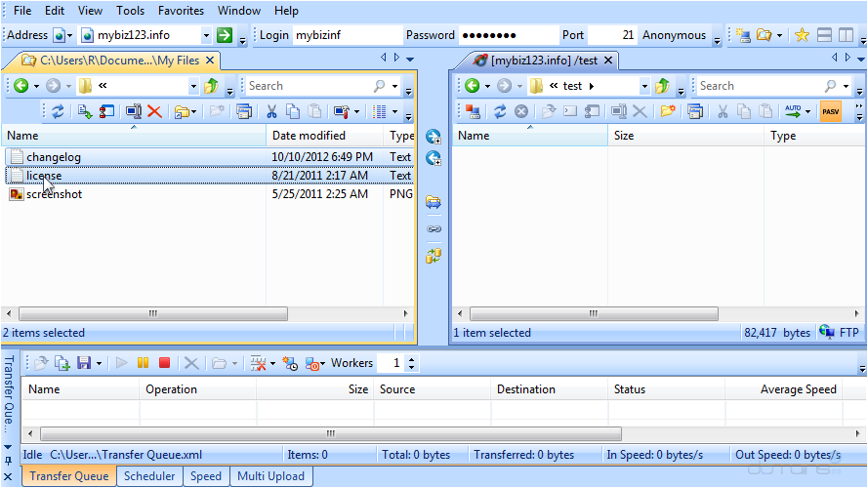Increase the Workers count stepper
The image size is (868, 488).
tap(411, 359)
